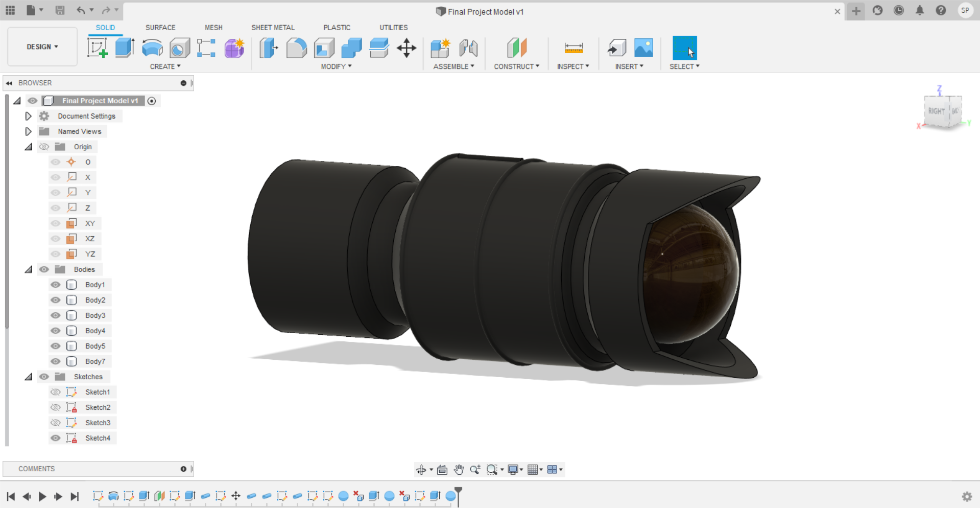
Task: Select the Look At tool
Action: (x=442, y=470)
